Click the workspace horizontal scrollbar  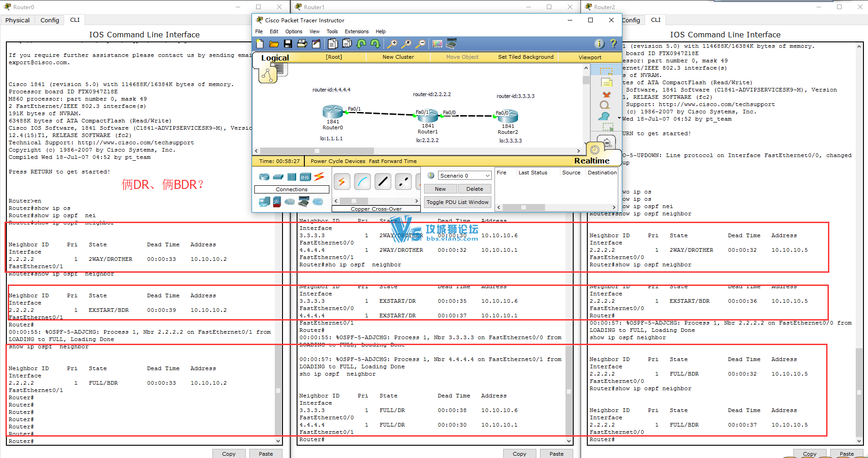[x=418, y=151]
